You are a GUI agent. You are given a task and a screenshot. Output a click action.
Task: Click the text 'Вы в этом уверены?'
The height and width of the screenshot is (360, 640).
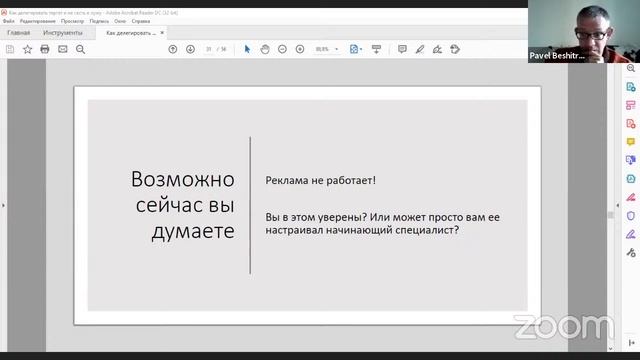(316, 217)
